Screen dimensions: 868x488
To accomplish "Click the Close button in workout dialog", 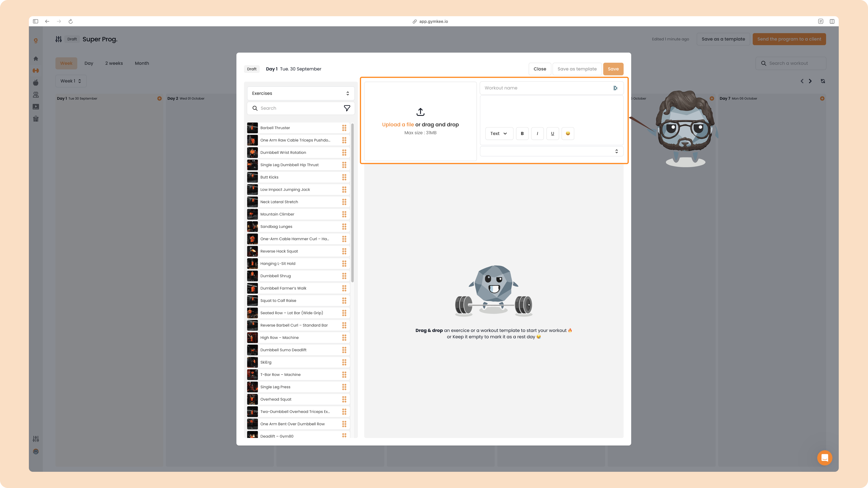I will click(x=540, y=69).
